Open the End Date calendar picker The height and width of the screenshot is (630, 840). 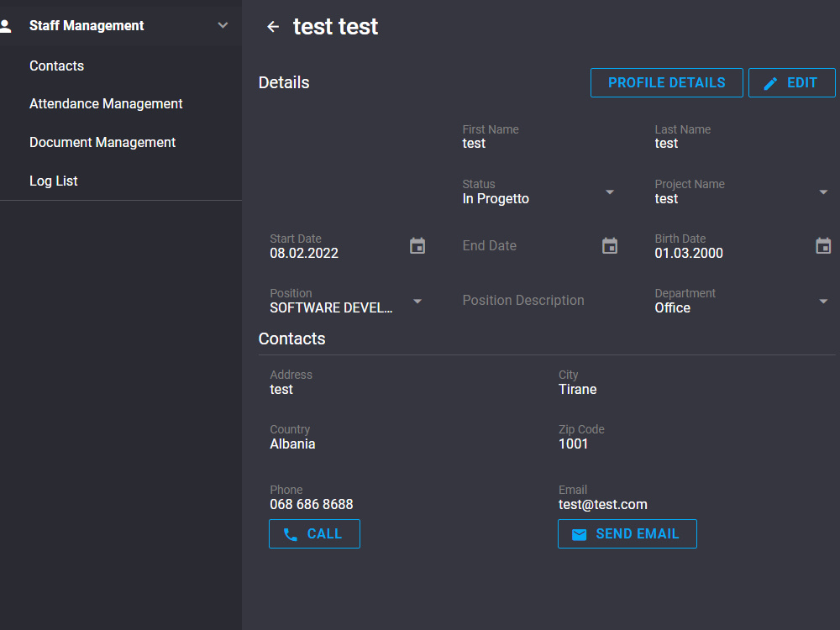[x=609, y=245]
